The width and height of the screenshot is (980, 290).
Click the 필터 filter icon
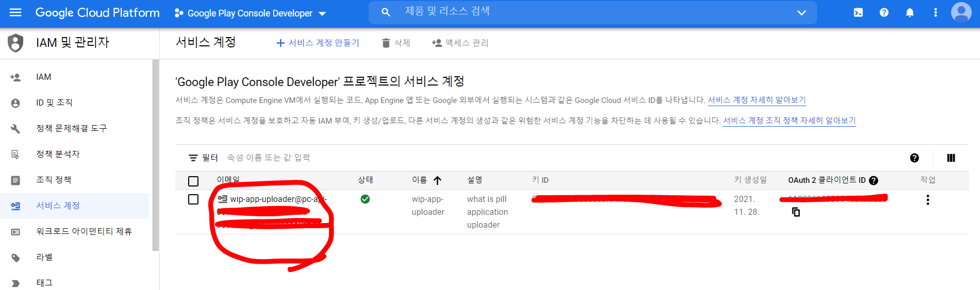coord(193,158)
